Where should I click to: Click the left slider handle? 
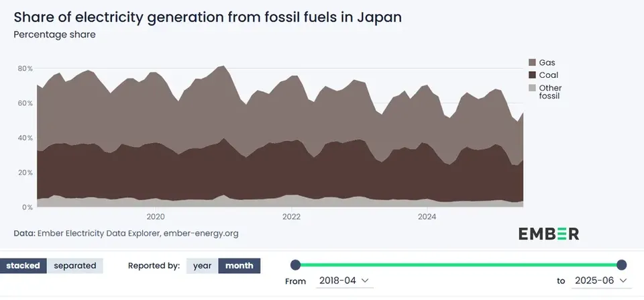click(x=295, y=265)
